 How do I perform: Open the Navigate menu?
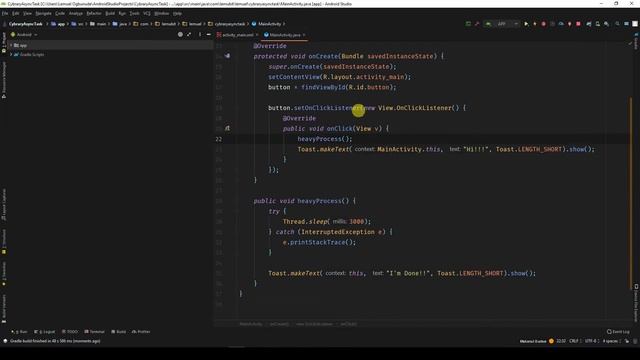point(43,13)
